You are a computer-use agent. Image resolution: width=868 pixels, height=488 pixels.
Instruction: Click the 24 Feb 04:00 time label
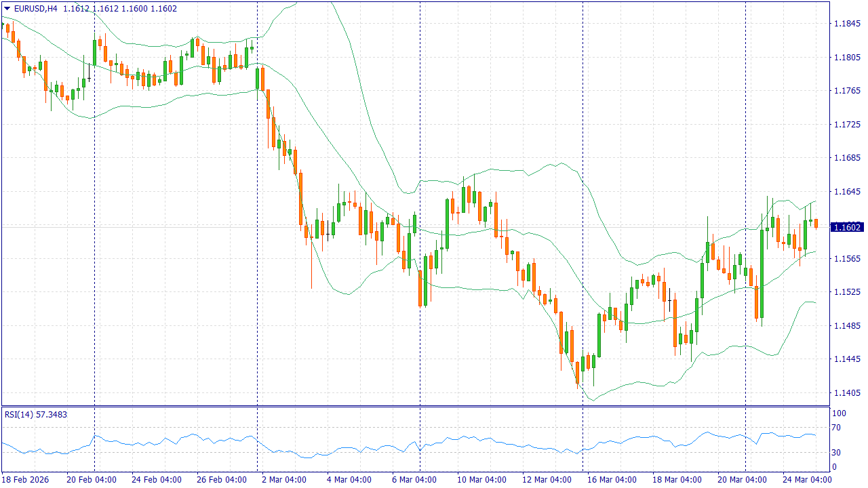[x=157, y=480]
